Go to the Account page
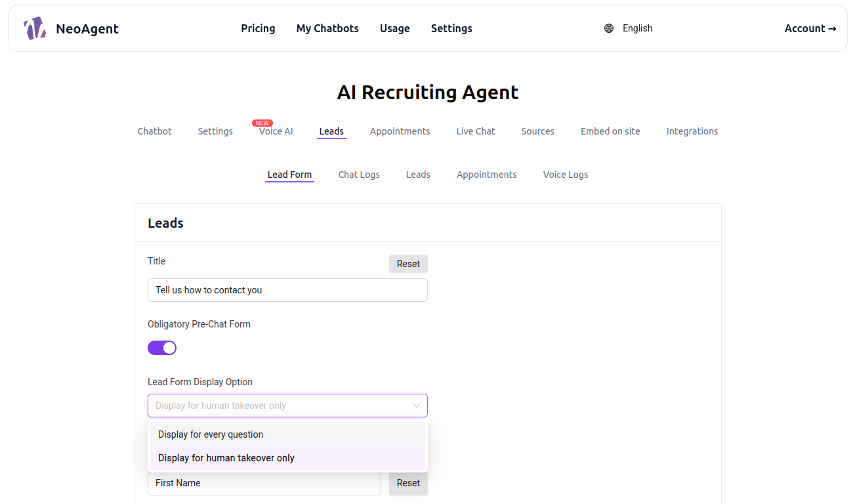The height and width of the screenshot is (504, 855). point(810,28)
